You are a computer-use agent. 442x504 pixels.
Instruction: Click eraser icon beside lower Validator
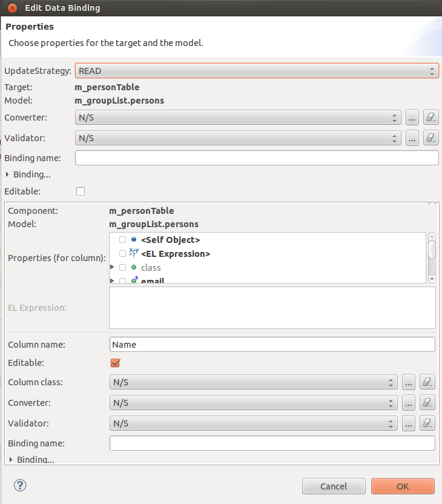click(x=427, y=423)
